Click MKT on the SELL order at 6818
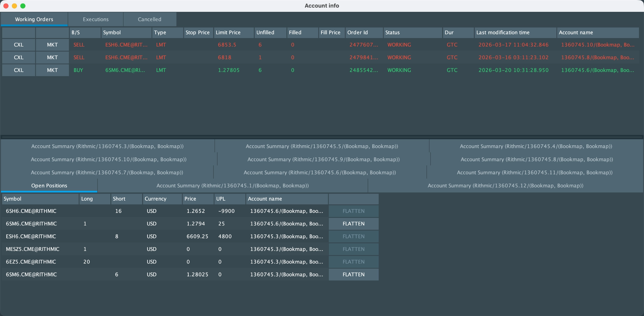 point(52,57)
